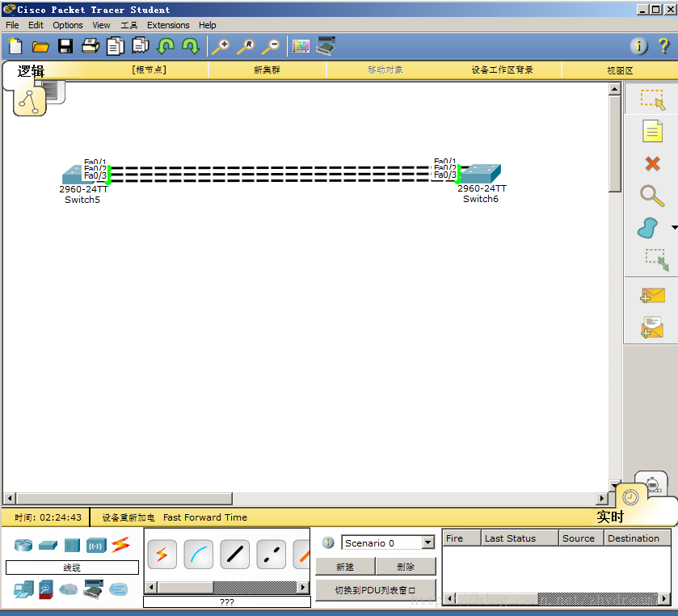Open a file with the folder icon
This screenshot has width=678, height=616.
(40, 46)
